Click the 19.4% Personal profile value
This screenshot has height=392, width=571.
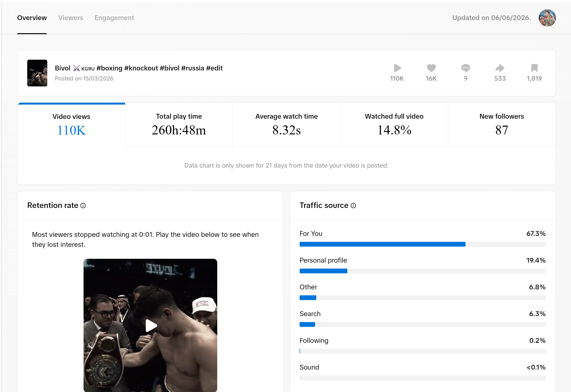pos(536,260)
